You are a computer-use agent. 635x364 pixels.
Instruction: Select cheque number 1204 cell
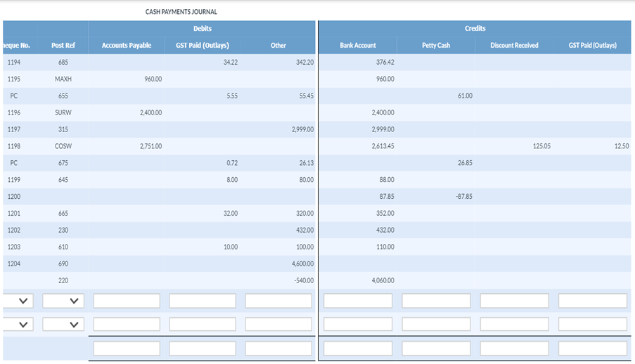coord(14,264)
